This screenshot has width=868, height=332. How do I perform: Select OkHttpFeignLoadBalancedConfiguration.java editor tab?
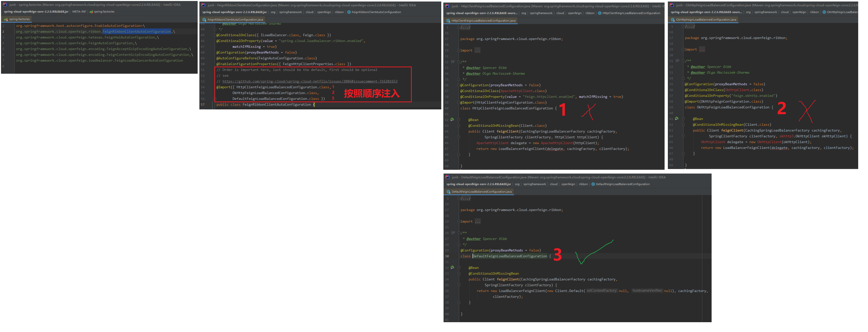[x=703, y=20]
